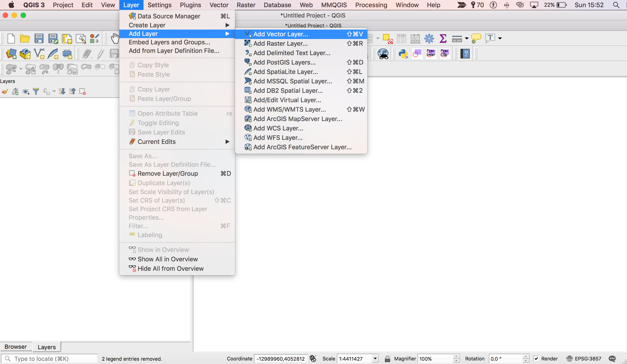Viewport: 627px width, 364px height.
Task: Toggle the scale lock icon
Action: click(x=387, y=359)
